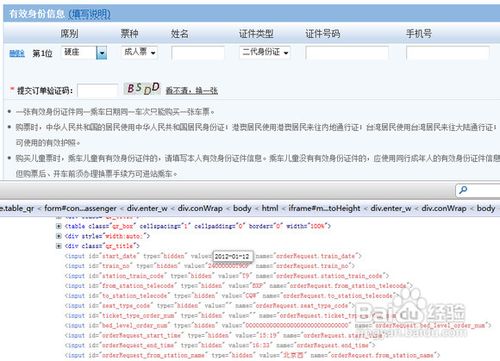Click the 证件号码 ID number input field
Viewport: 500px width, 361px height.
click(347, 53)
